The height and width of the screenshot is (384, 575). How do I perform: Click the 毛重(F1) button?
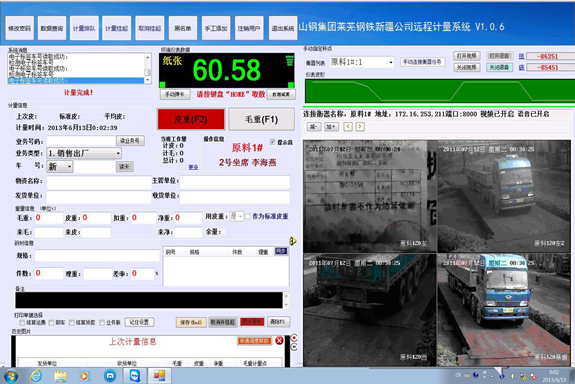[x=261, y=119]
